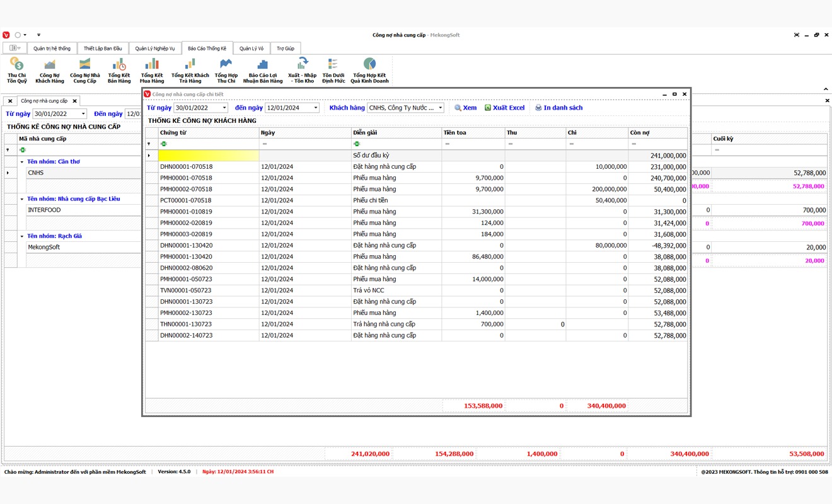832x504 pixels.
Task: Collapse the Nhà cung cấp Bạc Liêu group
Action: point(22,199)
